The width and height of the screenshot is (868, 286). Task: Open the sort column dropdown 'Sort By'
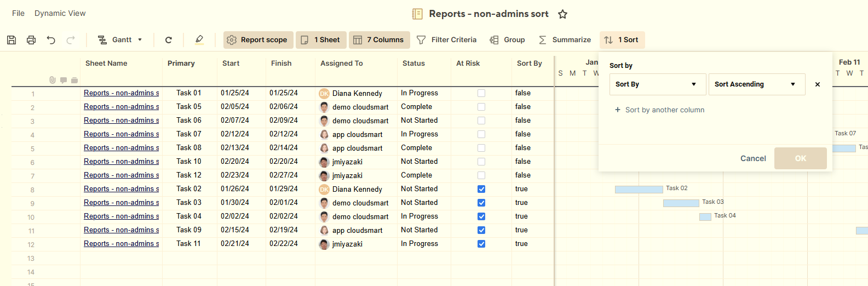657,84
